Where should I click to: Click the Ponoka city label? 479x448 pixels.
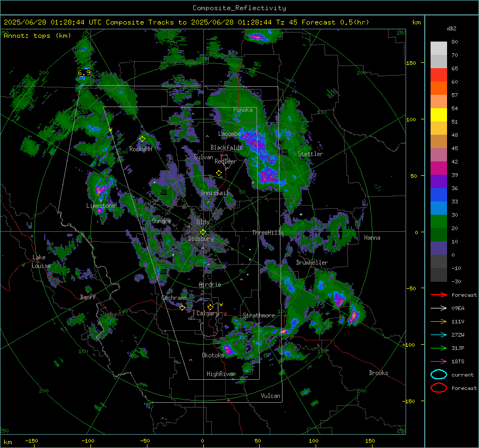click(x=243, y=110)
